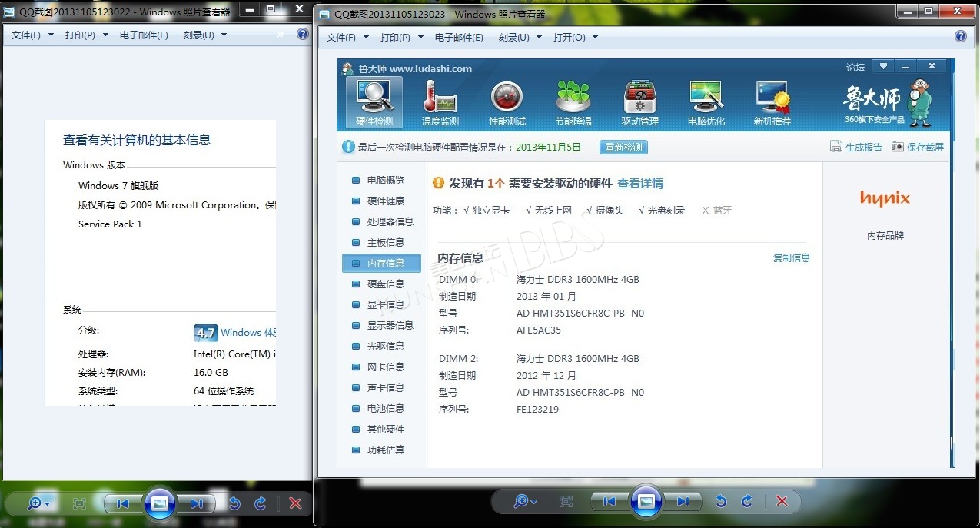This screenshot has width=980, height=528.
Task: Open 驱动管理 driver management
Action: (640, 102)
